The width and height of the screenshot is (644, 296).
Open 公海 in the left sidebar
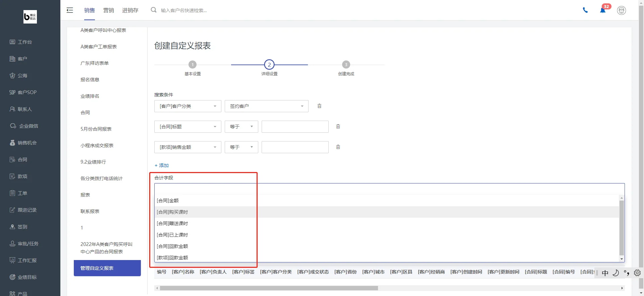[18, 76]
